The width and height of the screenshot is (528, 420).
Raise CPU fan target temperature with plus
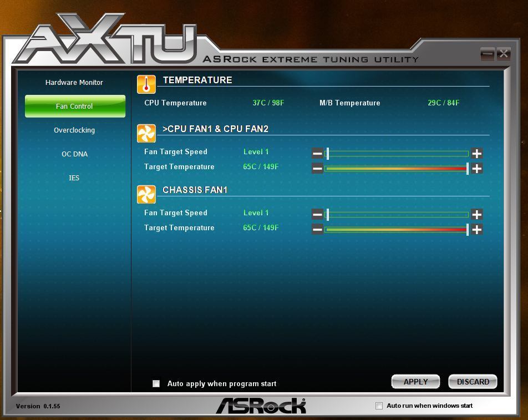(476, 169)
